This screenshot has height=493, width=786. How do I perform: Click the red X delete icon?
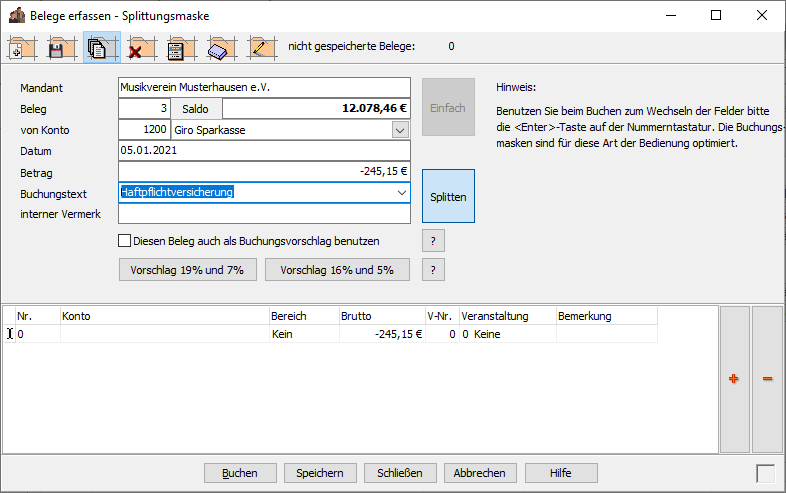141,47
